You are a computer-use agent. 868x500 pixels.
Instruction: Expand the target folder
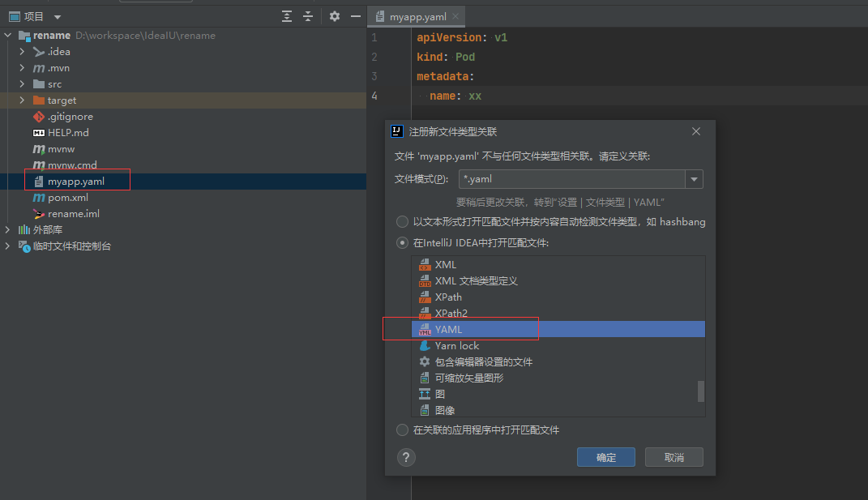[x=22, y=100]
